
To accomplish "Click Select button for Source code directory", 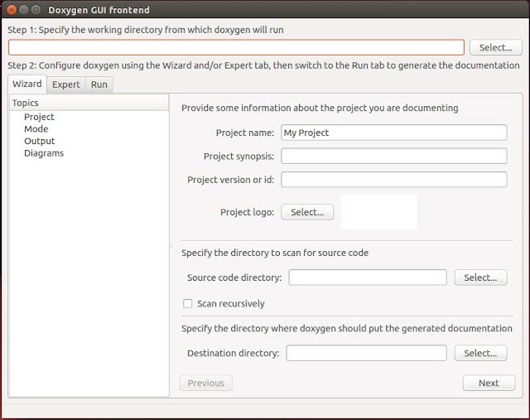I will 480,278.
